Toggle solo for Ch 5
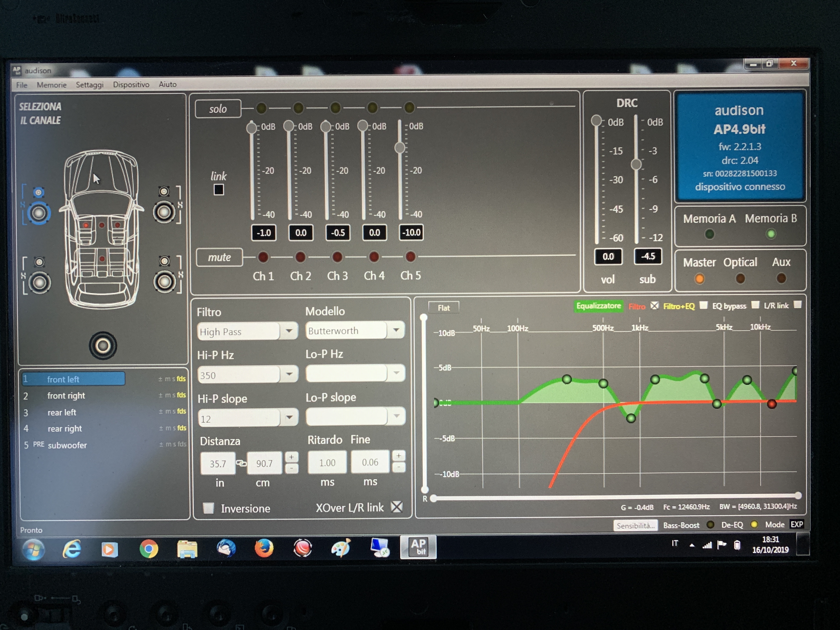840x630 pixels. 409,107
